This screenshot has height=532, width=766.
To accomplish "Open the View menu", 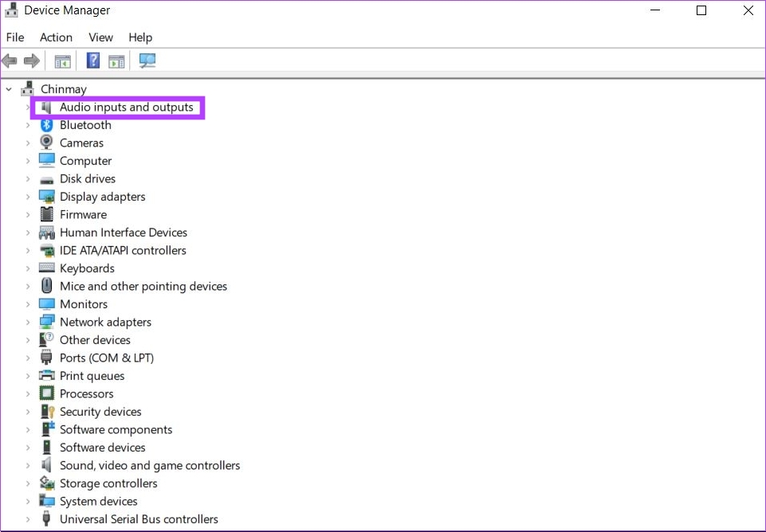I will [100, 37].
